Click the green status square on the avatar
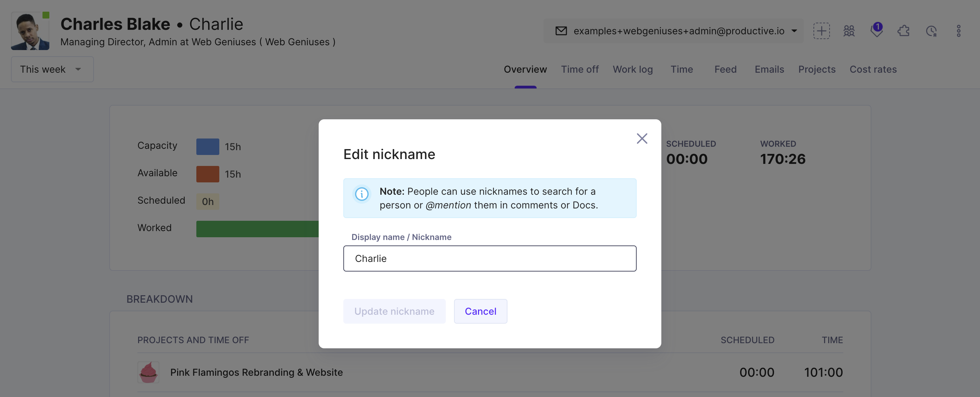980x397 pixels. click(x=46, y=15)
